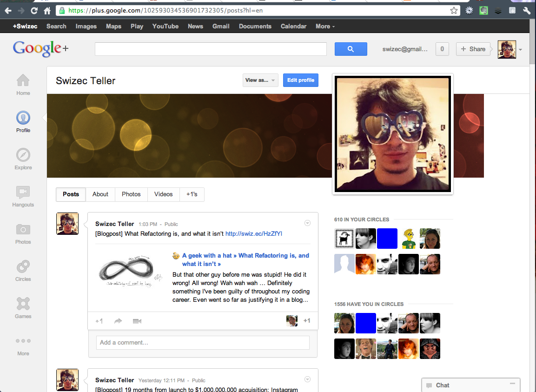
Task: Switch to the Photos tab
Action: (x=131, y=194)
